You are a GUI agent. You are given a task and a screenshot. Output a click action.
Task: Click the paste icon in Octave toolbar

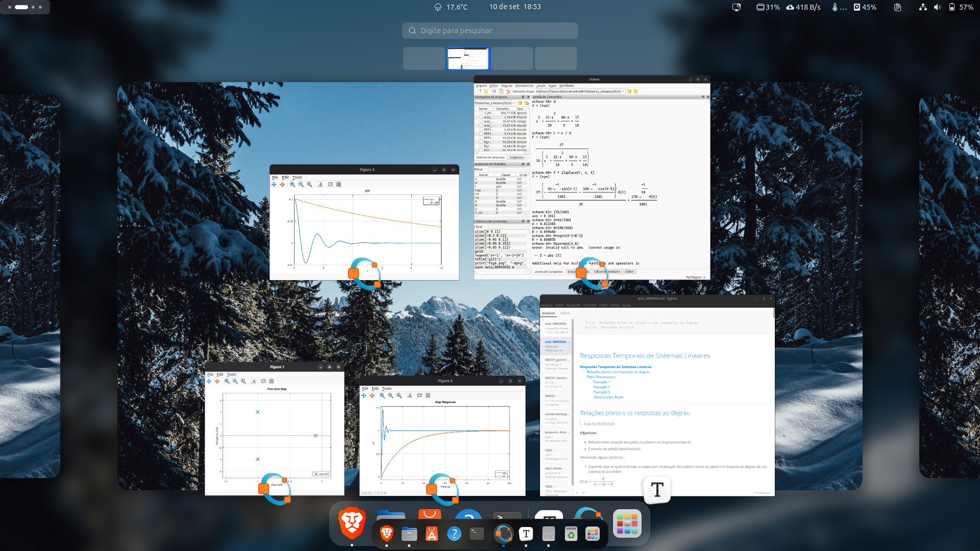tap(501, 92)
